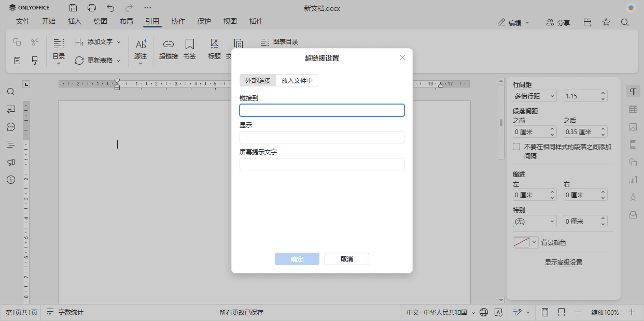Open image settings in the right sidebar
Viewport: 644px width, 321px height.
(x=633, y=127)
